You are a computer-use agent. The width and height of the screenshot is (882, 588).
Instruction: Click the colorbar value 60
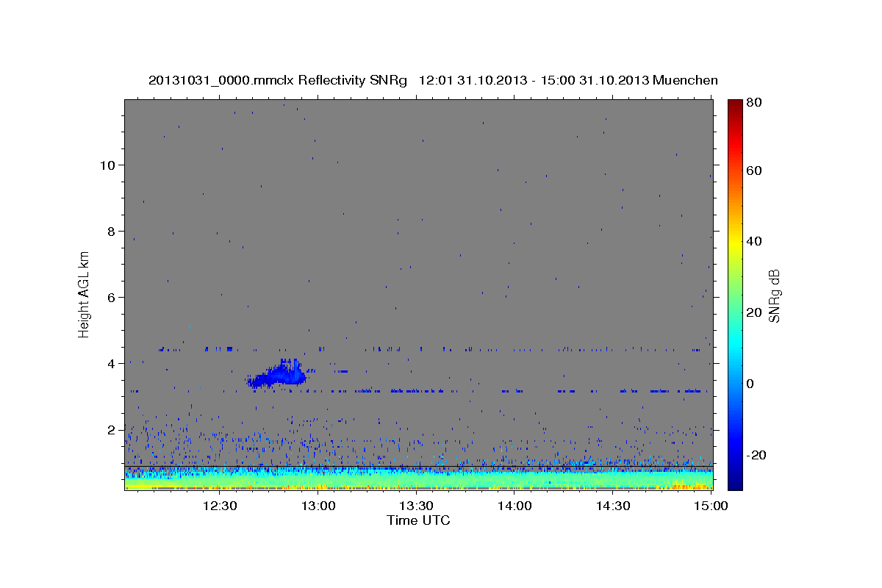pos(753,171)
